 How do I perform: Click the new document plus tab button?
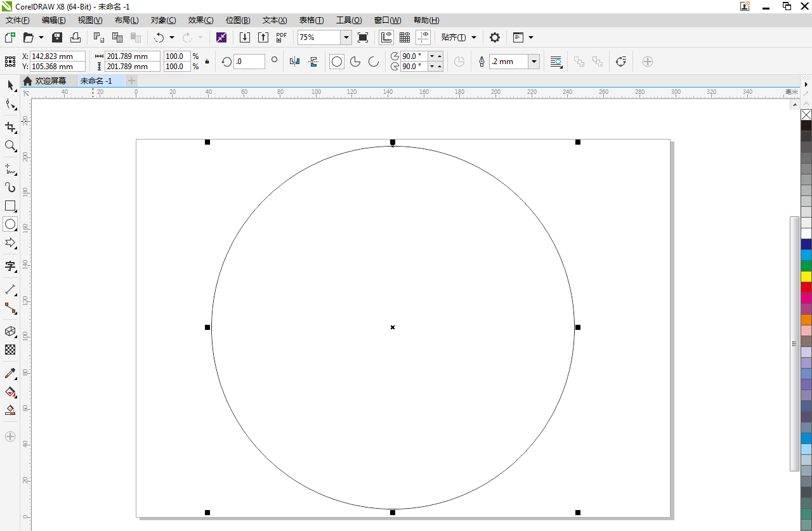[x=131, y=81]
